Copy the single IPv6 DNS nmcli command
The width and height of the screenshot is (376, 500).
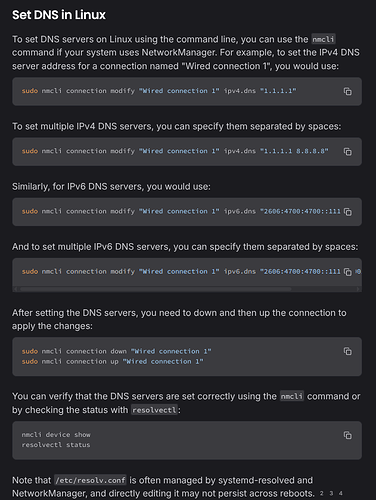coord(348,212)
